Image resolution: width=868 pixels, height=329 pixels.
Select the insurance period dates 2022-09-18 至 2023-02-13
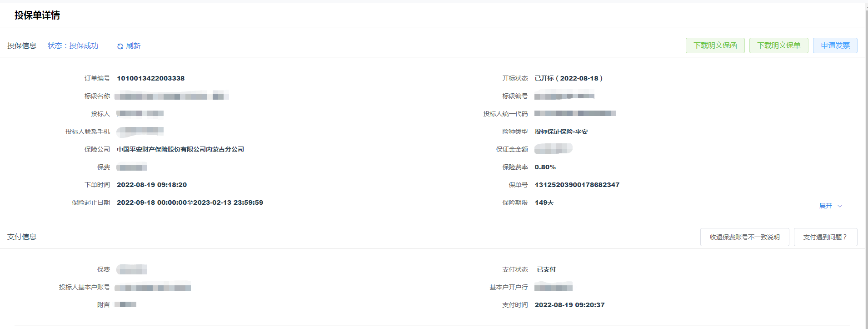(x=190, y=202)
